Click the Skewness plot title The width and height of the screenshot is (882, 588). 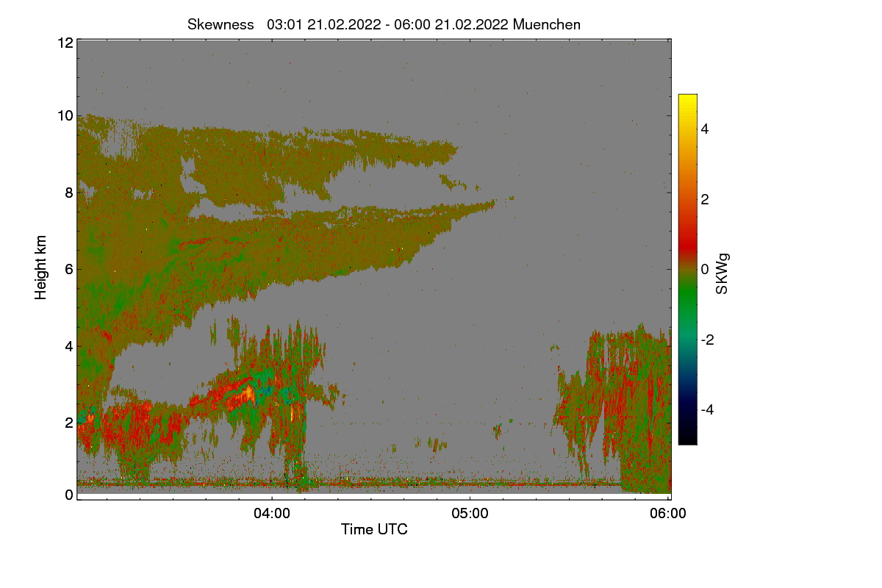coord(384,24)
